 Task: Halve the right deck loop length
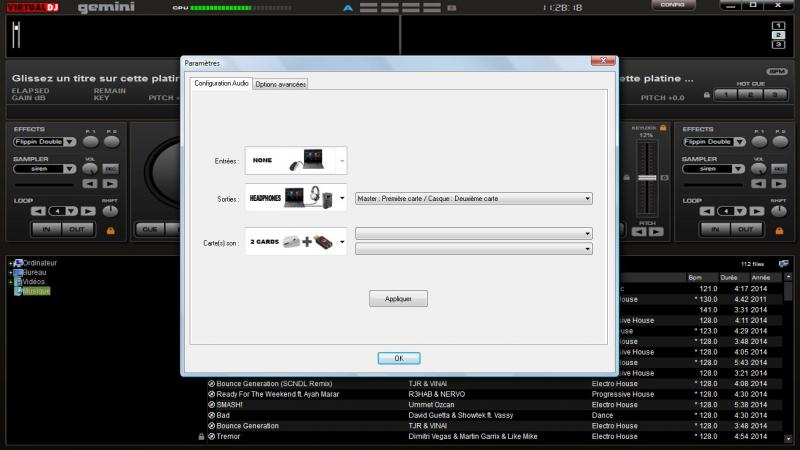707,211
